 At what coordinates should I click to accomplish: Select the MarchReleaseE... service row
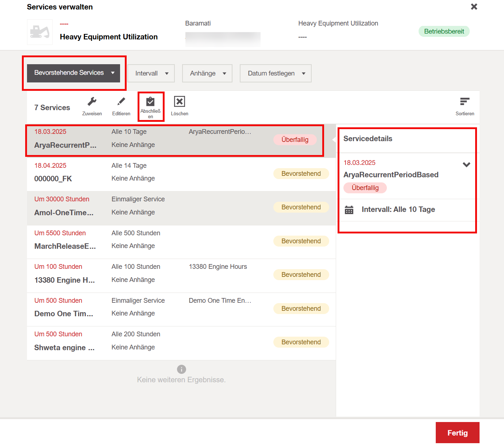[x=181, y=242]
